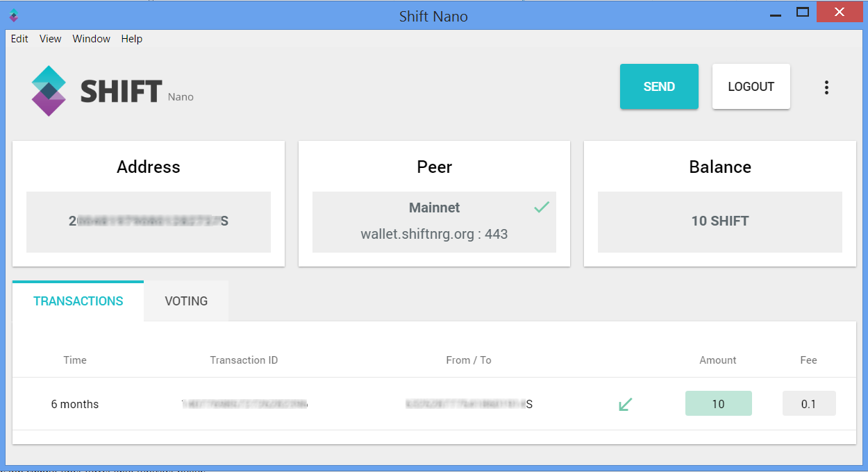The image size is (868, 472).
Task: Click the 10 SHIFT balance value
Action: 720,221
